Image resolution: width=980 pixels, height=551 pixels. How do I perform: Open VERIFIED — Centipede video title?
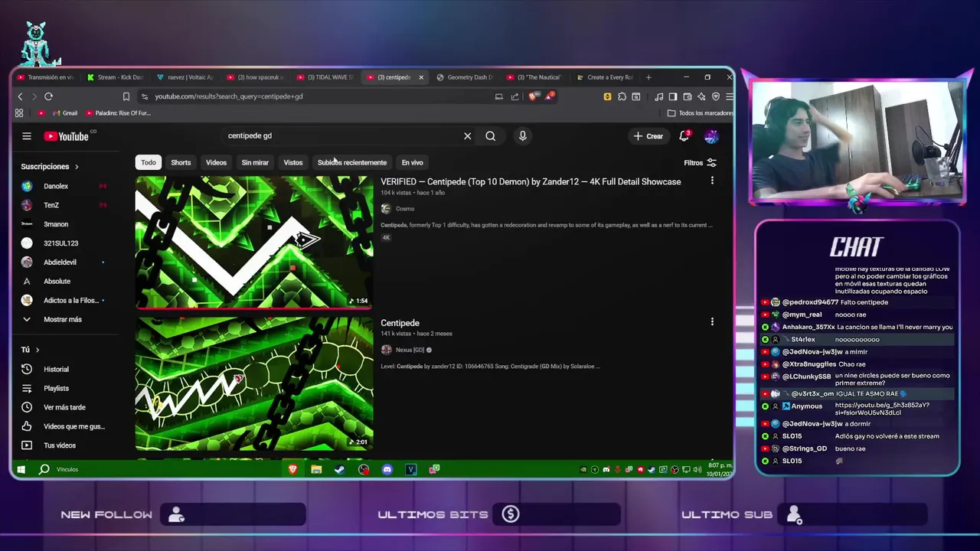(531, 182)
